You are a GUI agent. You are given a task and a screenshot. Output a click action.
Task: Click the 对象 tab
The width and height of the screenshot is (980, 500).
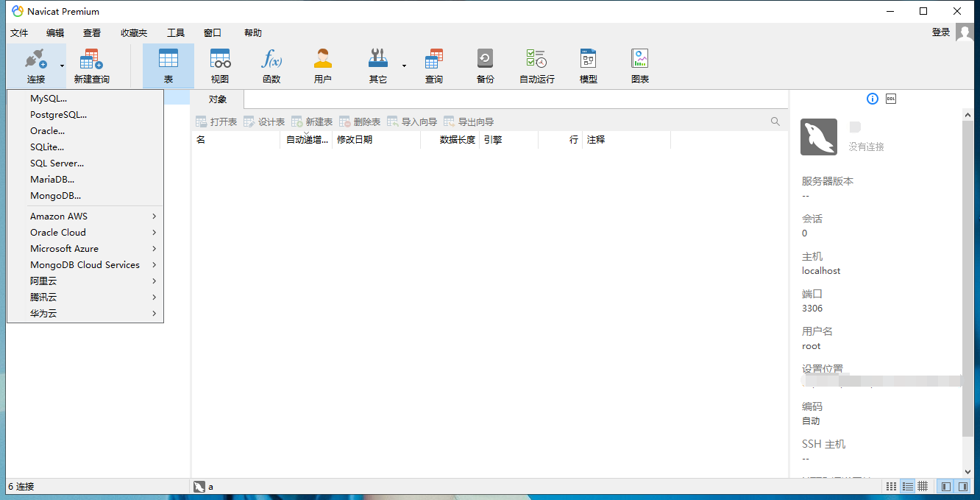click(217, 99)
